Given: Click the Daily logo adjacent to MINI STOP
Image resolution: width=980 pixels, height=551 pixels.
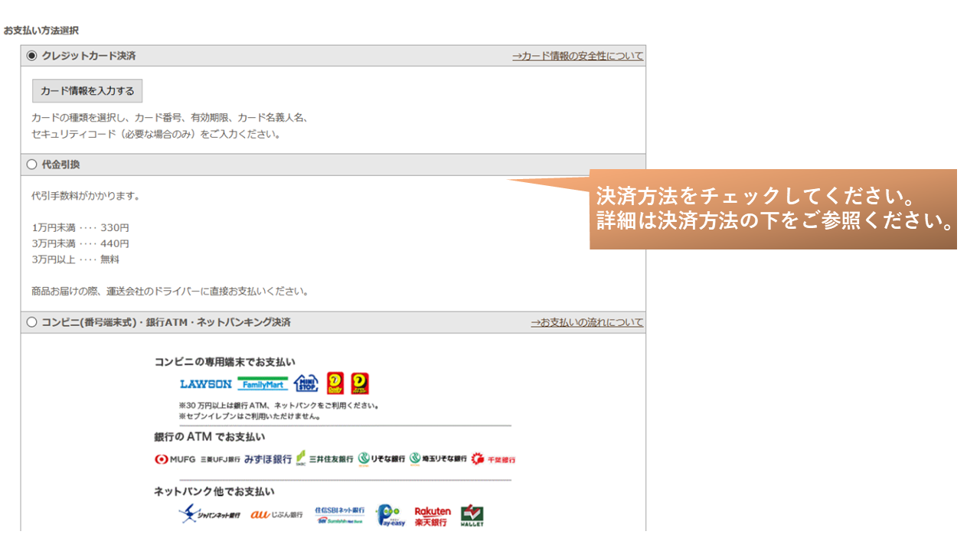Looking at the screenshot, I should tap(335, 383).
